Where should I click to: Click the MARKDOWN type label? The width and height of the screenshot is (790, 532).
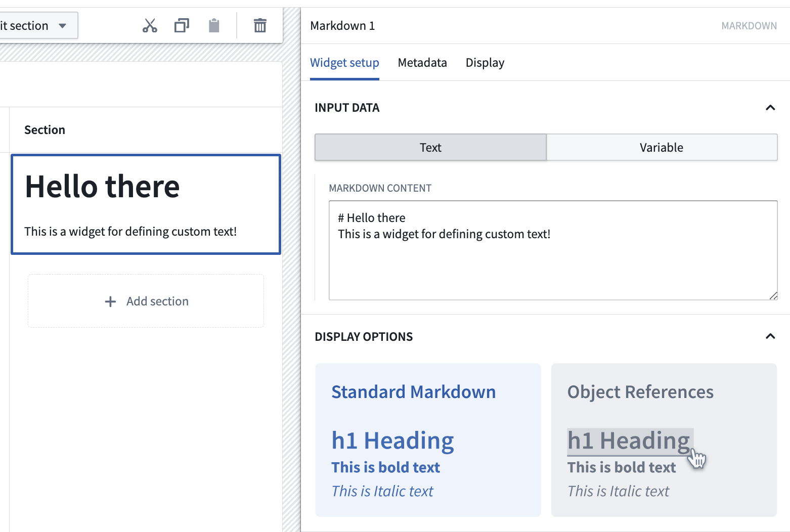pyautogui.click(x=749, y=26)
